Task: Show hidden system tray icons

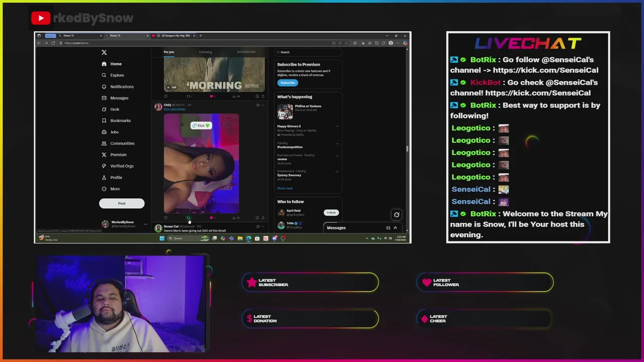Action: pos(367,238)
